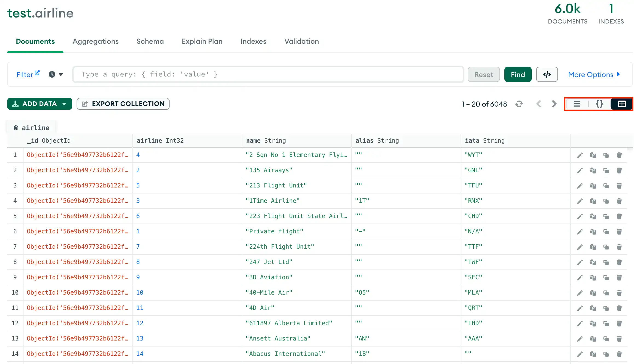Clone the 4D Air document
634x364 pixels.
[x=606, y=308]
